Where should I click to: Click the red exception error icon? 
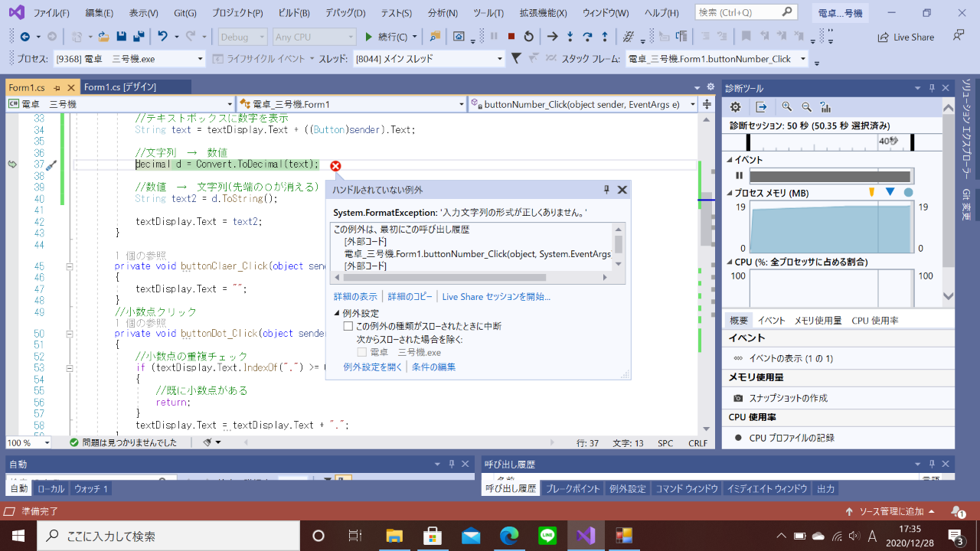coord(335,166)
